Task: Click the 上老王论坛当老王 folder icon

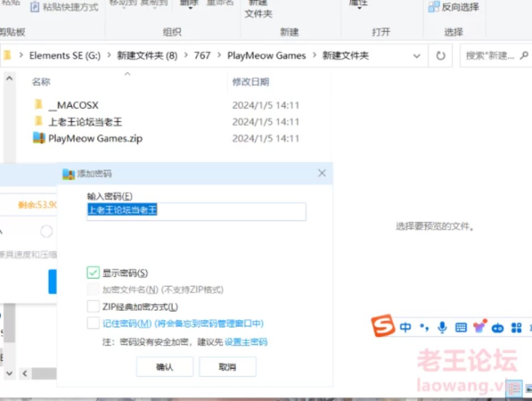Action: tap(39, 121)
